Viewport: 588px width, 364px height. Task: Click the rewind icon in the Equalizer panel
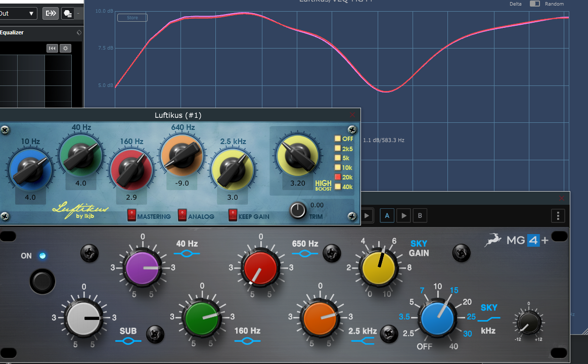[52, 49]
